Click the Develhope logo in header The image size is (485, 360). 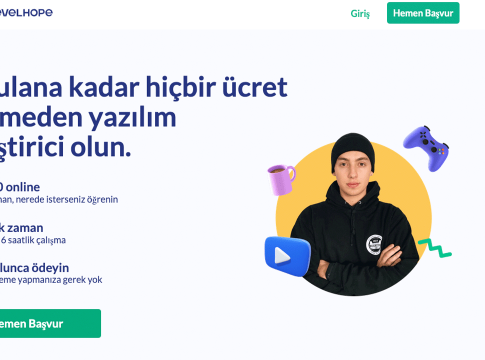point(26,12)
